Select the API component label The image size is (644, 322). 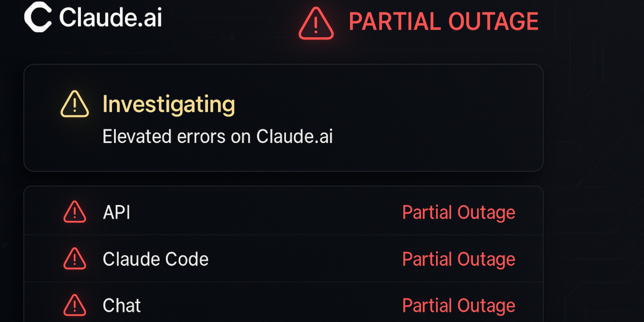point(116,212)
